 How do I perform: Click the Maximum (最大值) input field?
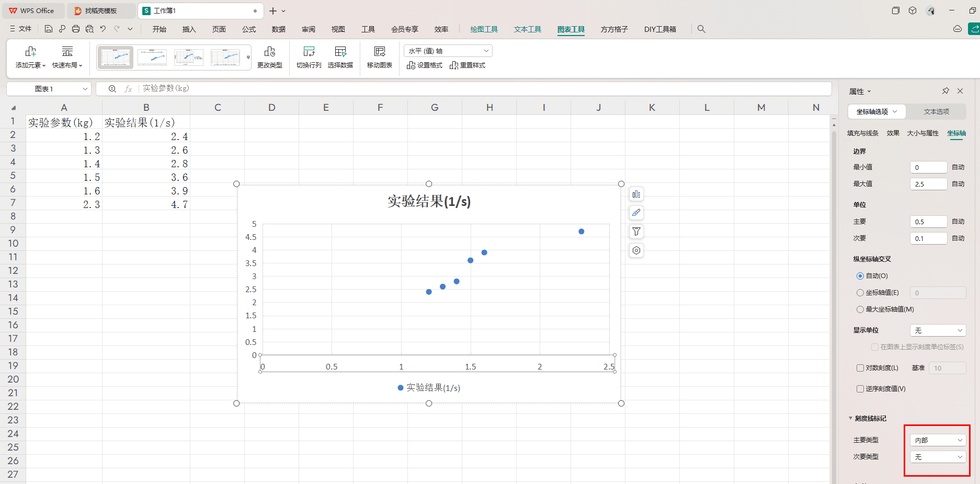pos(929,184)
